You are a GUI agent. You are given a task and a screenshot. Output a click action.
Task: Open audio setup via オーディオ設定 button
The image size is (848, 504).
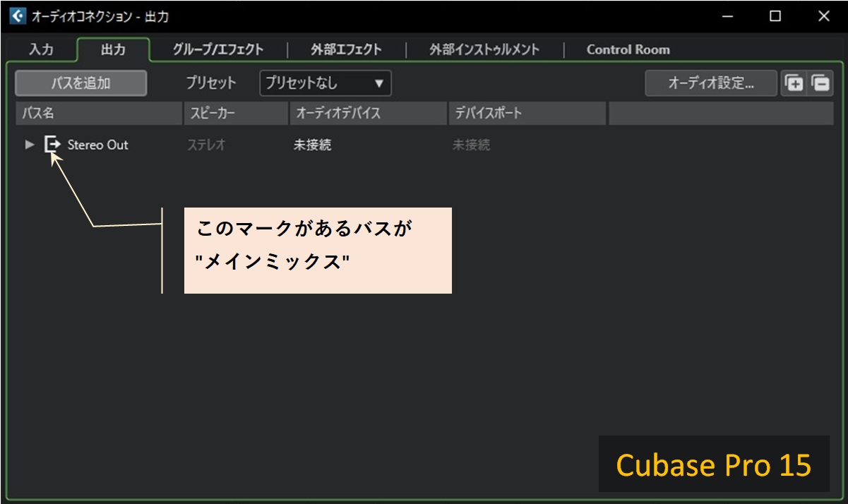pyautogui.click(x=711, y=83)
